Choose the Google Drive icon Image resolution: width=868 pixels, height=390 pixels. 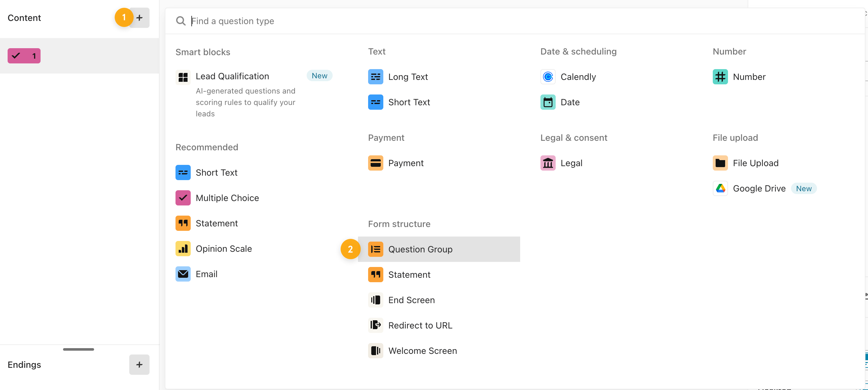tap(720, 189)
